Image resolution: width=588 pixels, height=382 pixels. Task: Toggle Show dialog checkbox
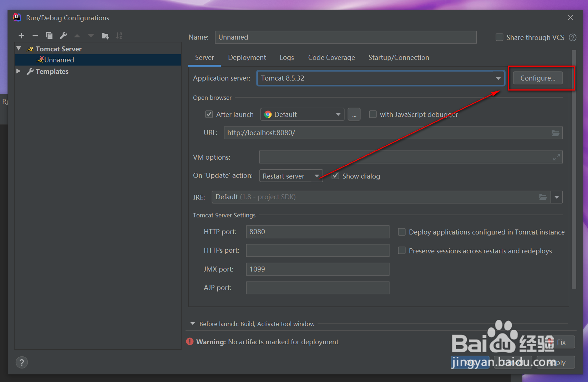335,176
